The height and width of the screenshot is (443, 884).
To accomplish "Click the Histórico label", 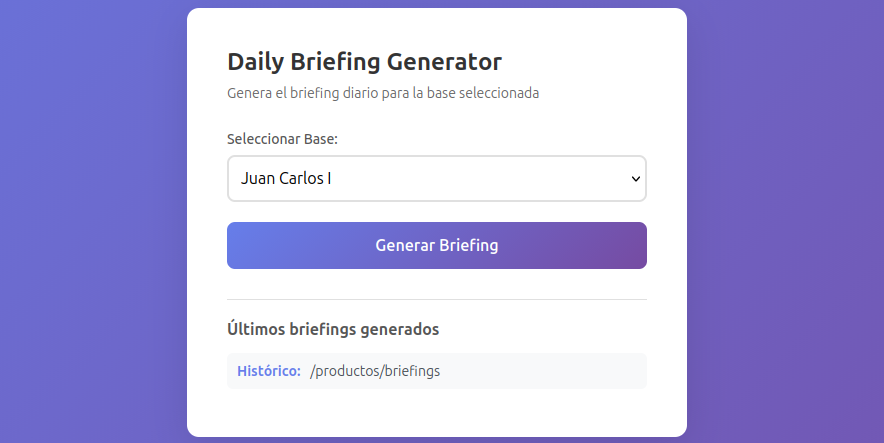I will 268,371.
